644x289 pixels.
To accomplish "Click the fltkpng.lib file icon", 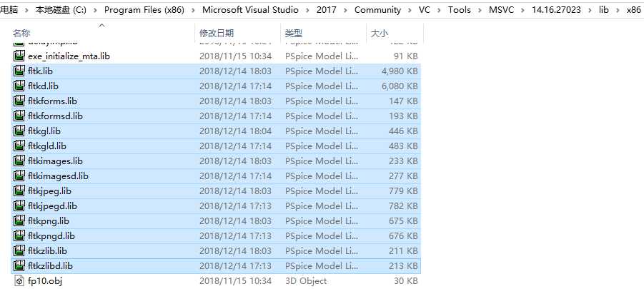I will click(19, 220).
